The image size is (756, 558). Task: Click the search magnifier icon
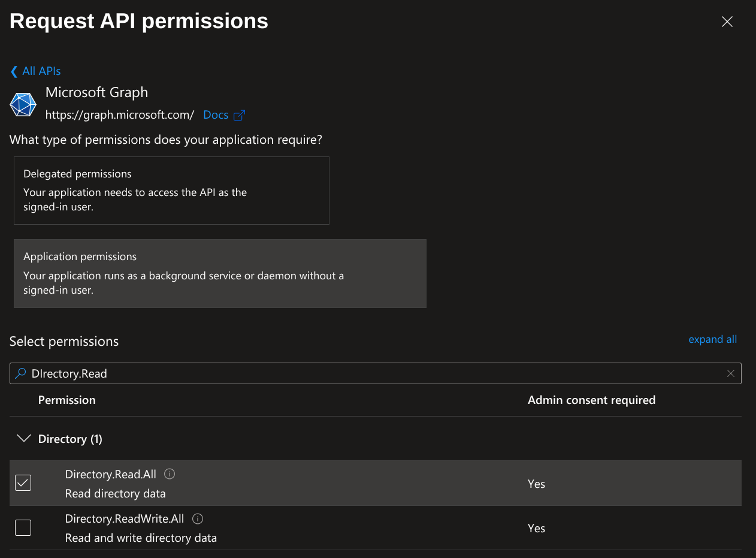(21, 373)
